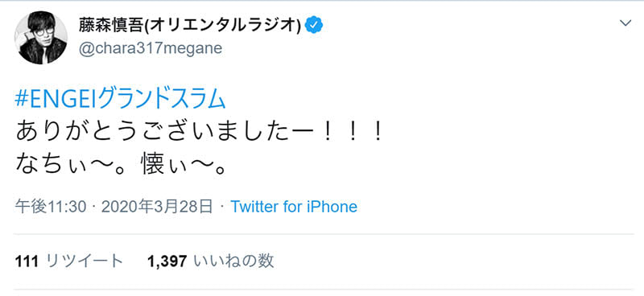Open the 藤森慎吾 display name
The width and height of the screenshot is (644, 296).
(x=112, y=26)
